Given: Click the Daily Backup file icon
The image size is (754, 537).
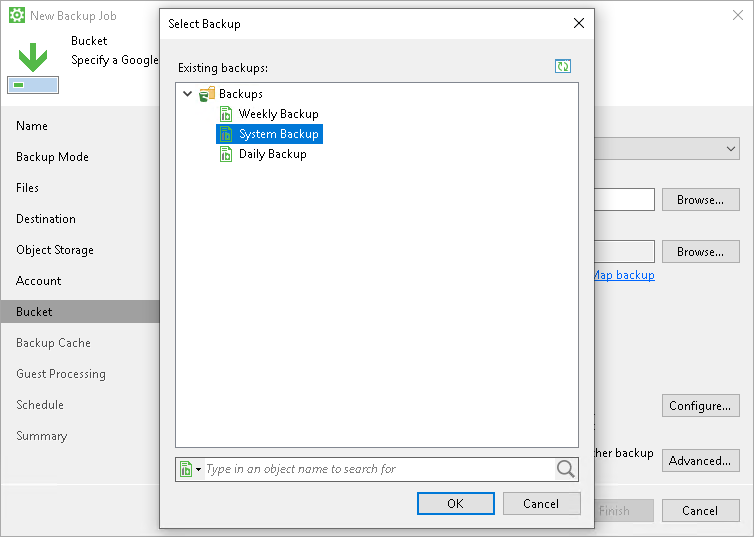Looking at the screenshot, I should point(226,154).
